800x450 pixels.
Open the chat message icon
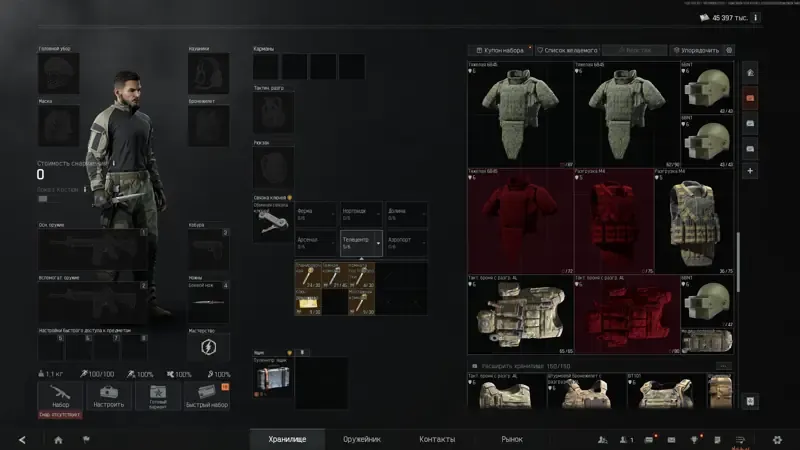pos(649,439)
